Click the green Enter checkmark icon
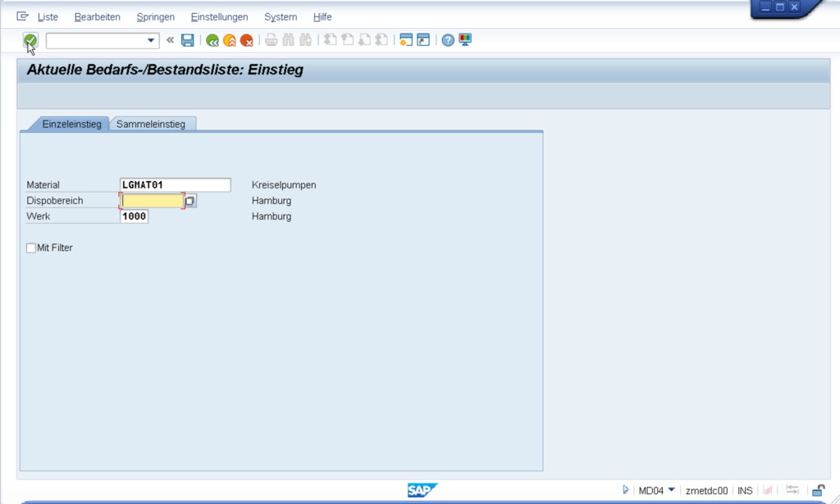This screenshot has height=504, width=840. 30,40
